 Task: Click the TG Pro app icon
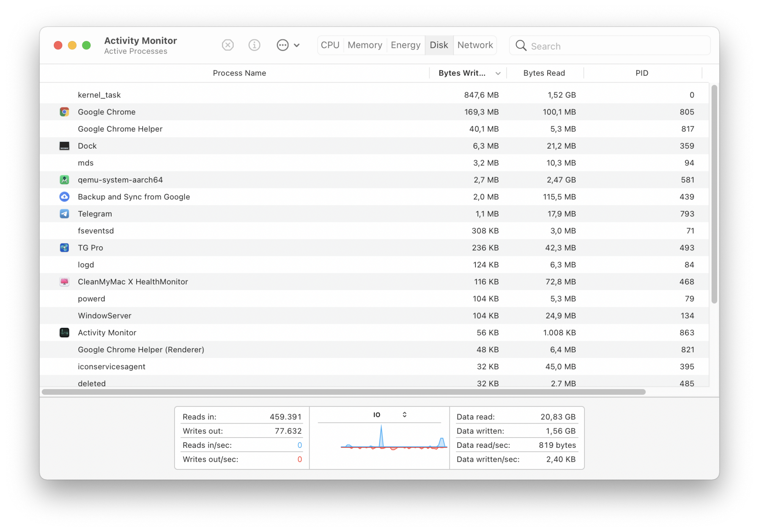click(x=64, y=248)
